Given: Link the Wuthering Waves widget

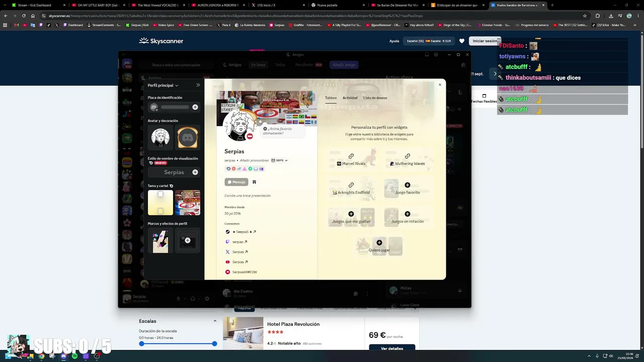Looking at the screenshot, I should (x=408, y=159).
